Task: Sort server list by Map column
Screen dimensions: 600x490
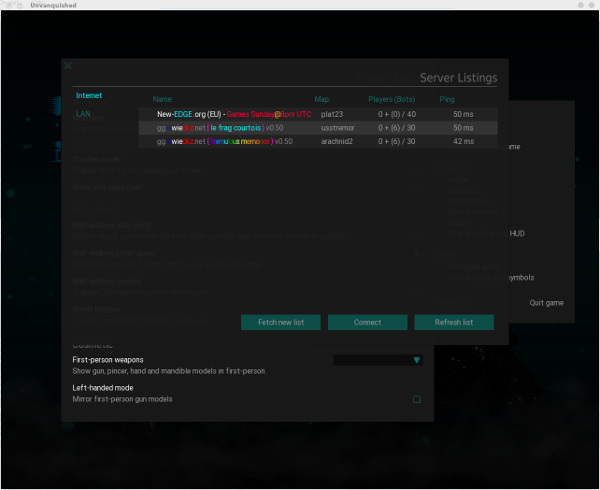Action: (322, 100)
